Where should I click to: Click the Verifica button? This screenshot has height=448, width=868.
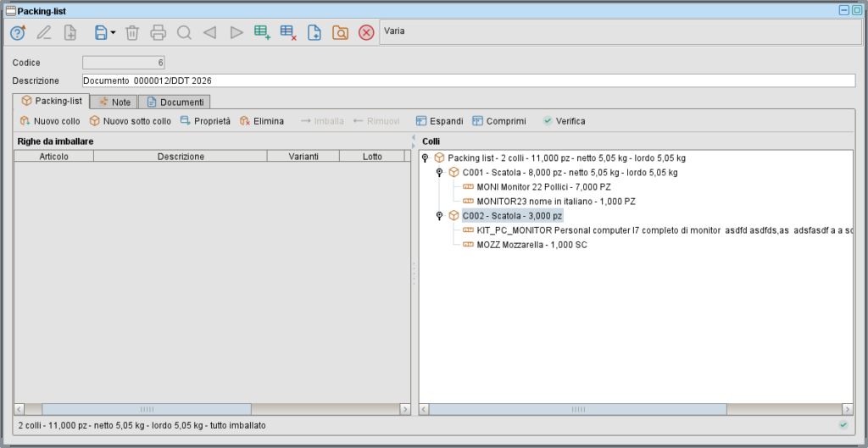(564, 120)
